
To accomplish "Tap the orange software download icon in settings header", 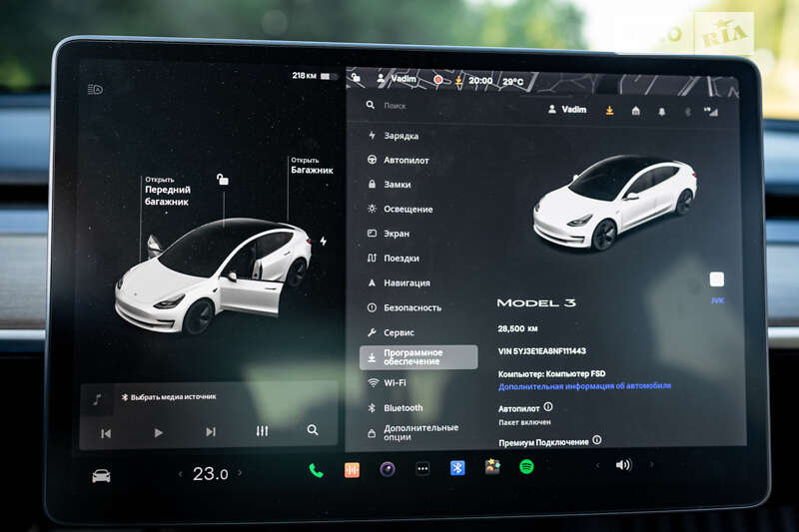I will coord(609,110).
